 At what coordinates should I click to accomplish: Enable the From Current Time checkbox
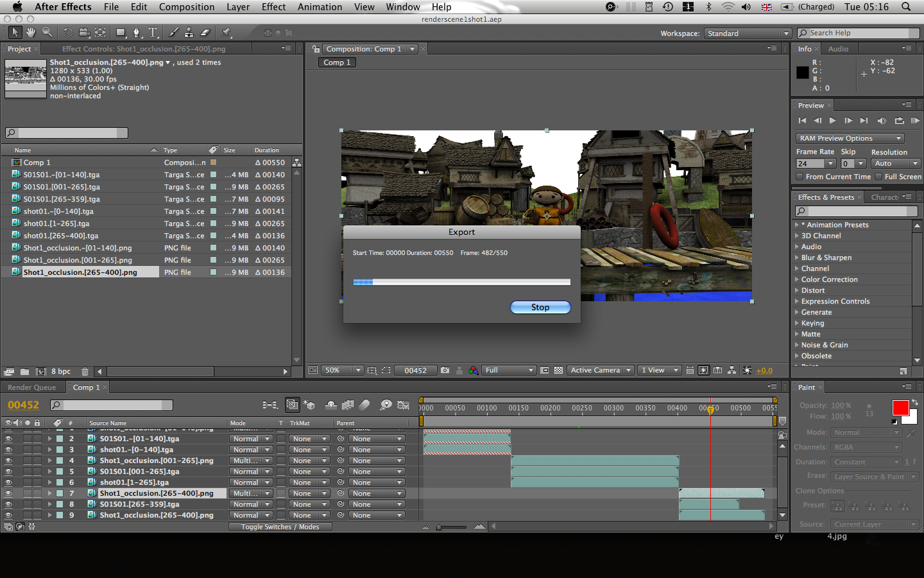800,177
